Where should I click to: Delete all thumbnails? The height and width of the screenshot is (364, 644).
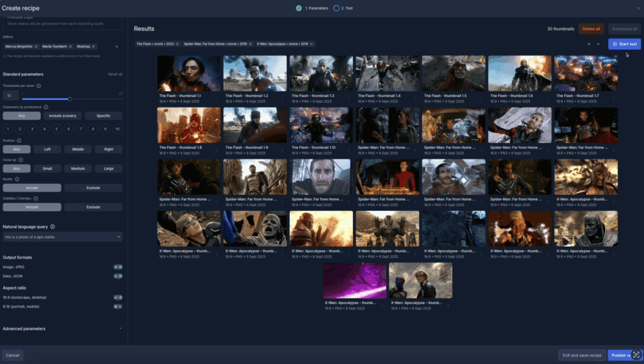(591, 29)
